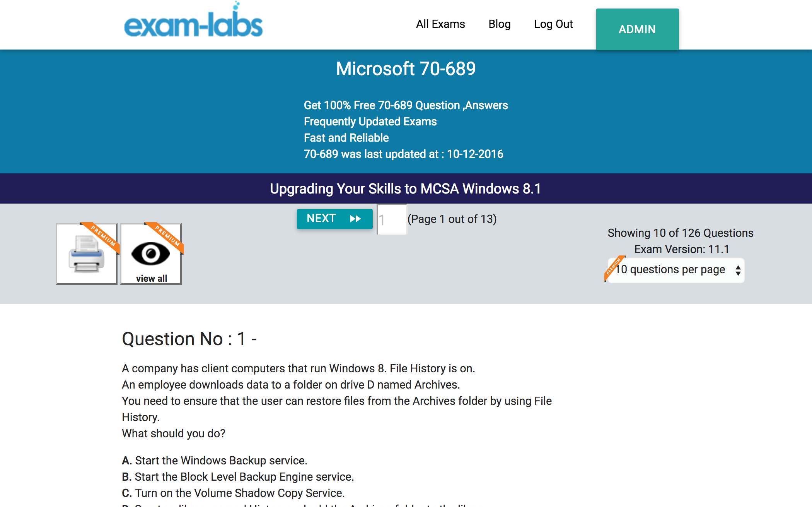Open the ADMIN panel button
This screenshot has width=812, height=507.
[637, 29]
